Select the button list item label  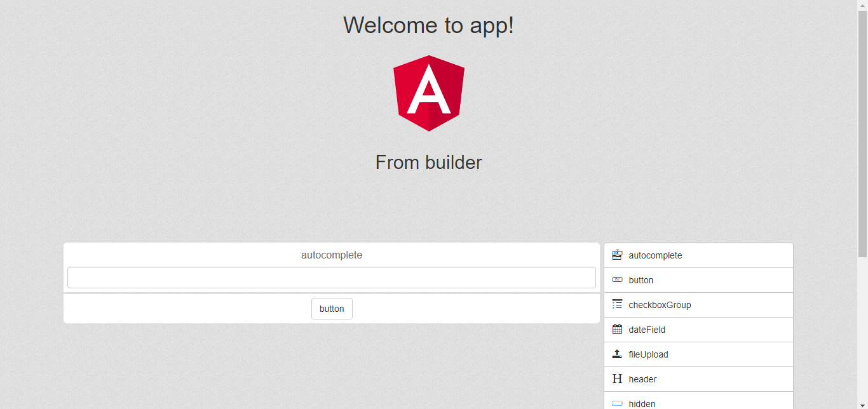641,280
